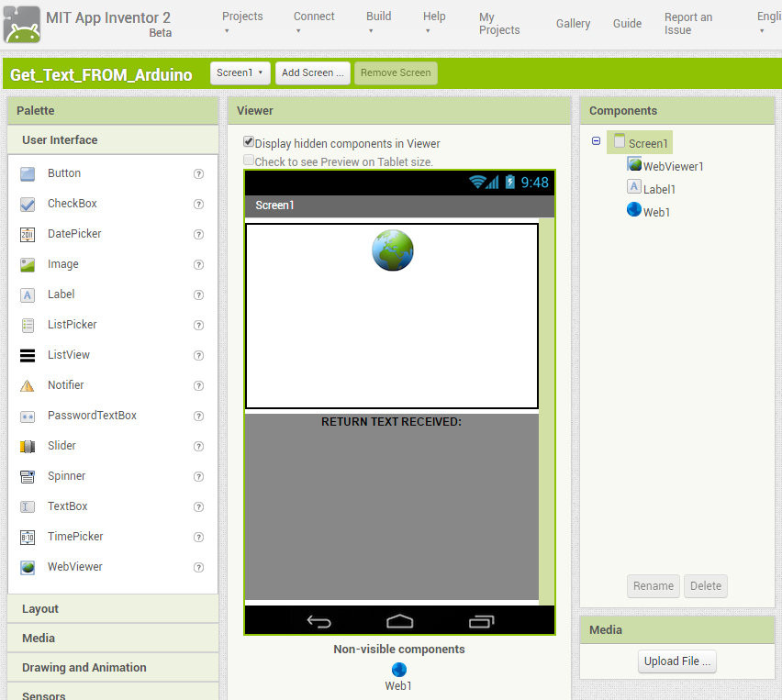
Task: Open help for the Image component
Action: 198,264
